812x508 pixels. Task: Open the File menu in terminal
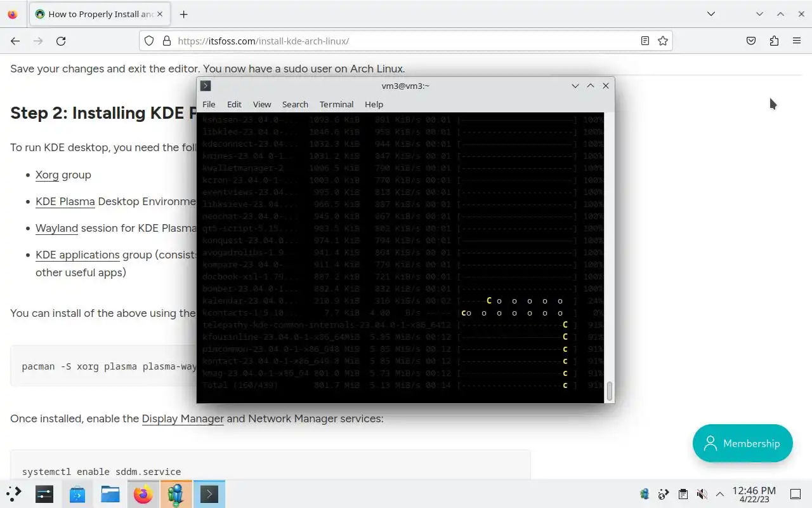(x=209, y=104)
